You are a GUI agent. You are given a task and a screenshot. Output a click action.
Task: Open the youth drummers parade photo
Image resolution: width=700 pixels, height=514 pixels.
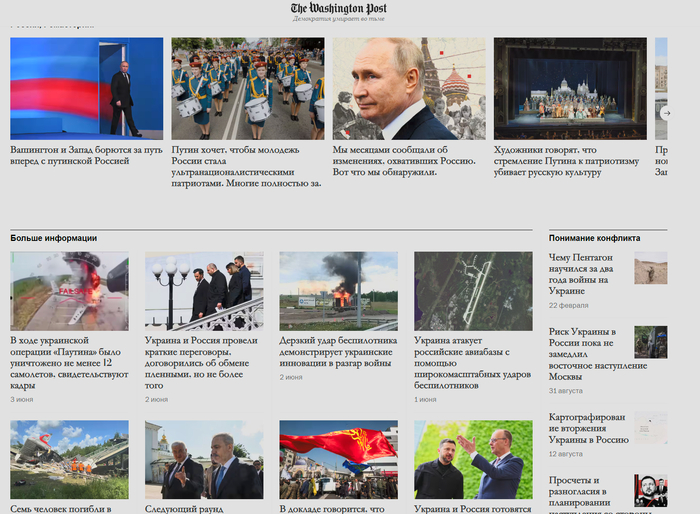pyautogui.click(x=247, y=88)
